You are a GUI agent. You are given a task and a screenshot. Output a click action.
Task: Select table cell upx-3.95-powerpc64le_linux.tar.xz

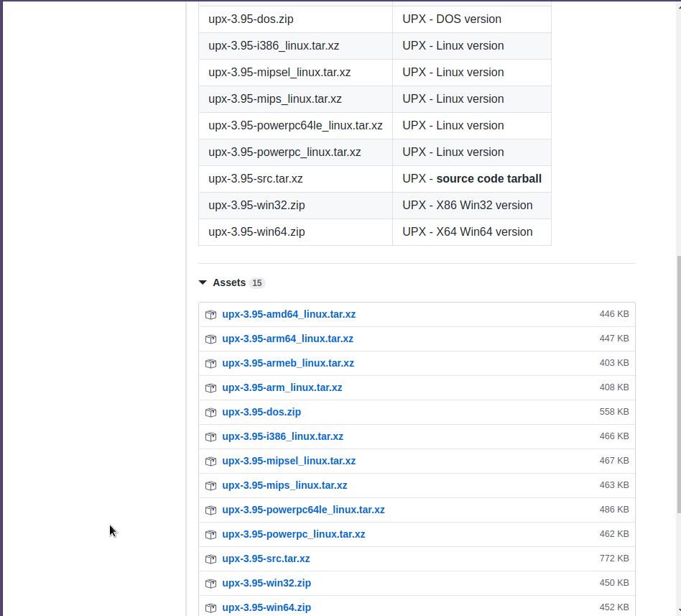[x=295, y=126]
